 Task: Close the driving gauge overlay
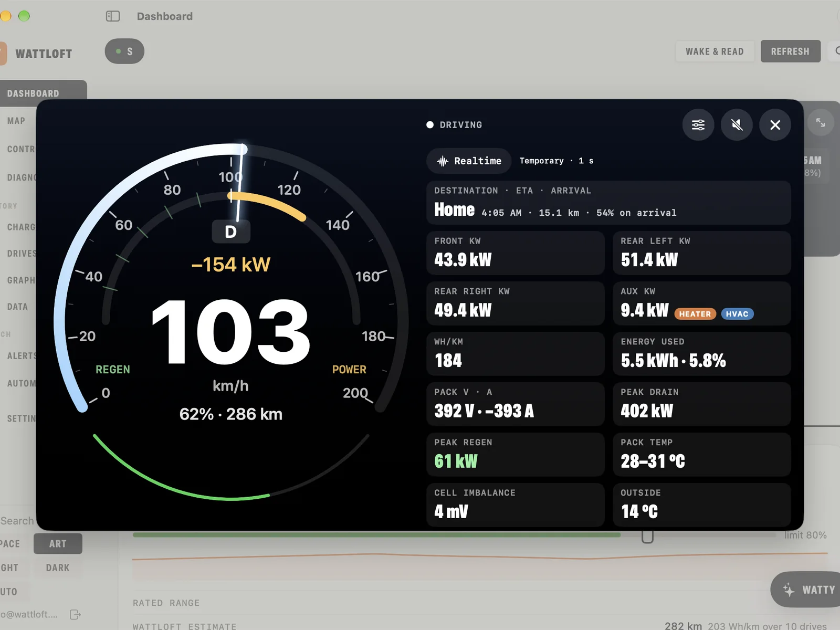point(775,125)
